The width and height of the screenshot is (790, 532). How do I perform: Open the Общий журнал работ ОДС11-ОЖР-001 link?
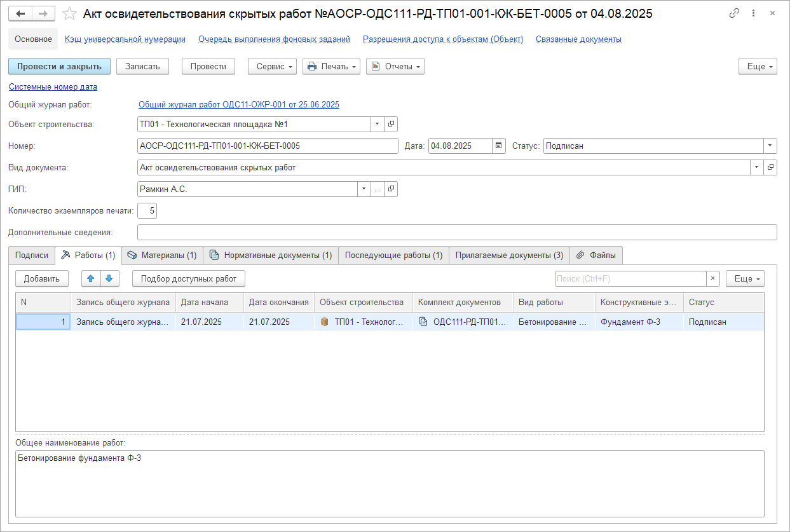click(238, 105)
